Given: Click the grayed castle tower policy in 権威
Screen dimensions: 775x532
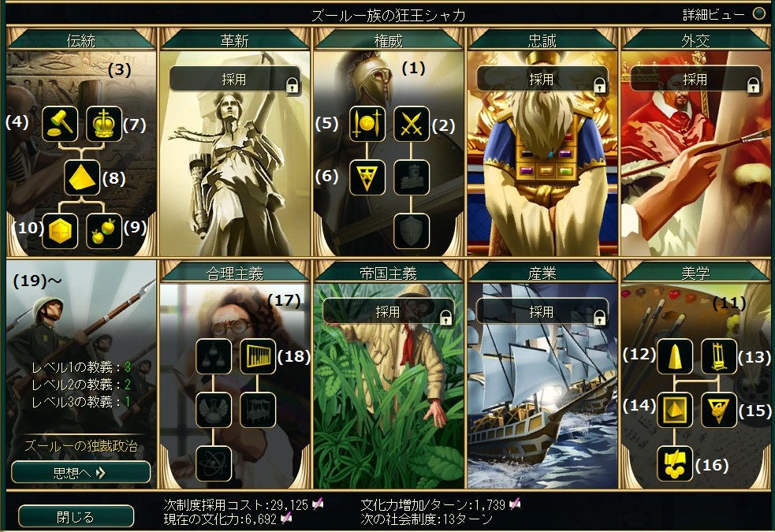Looking at the screenshot, I should tap(412, 177).
